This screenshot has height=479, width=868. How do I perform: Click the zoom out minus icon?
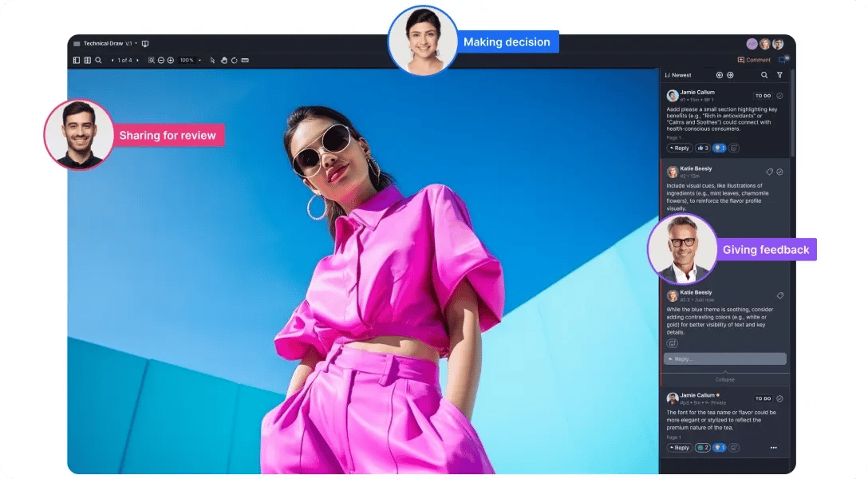tap(161, 60)
